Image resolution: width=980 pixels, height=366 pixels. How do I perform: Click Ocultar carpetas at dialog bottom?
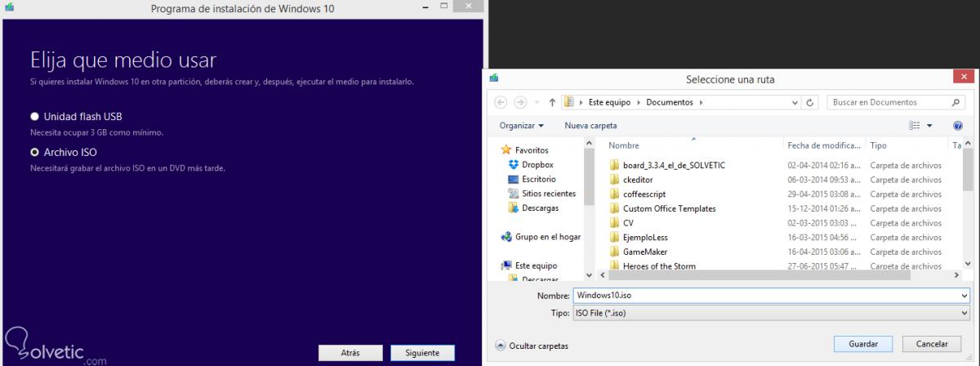(x=532, y=346)
